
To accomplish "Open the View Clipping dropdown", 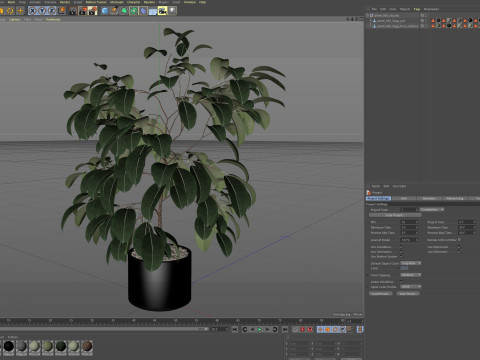I will (410, 275).
